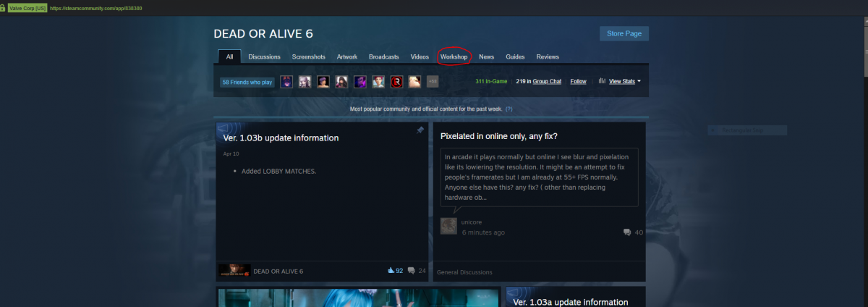Click the 58 Friends who play button
The image size is (868, 307).
click(x=247, y=82)
